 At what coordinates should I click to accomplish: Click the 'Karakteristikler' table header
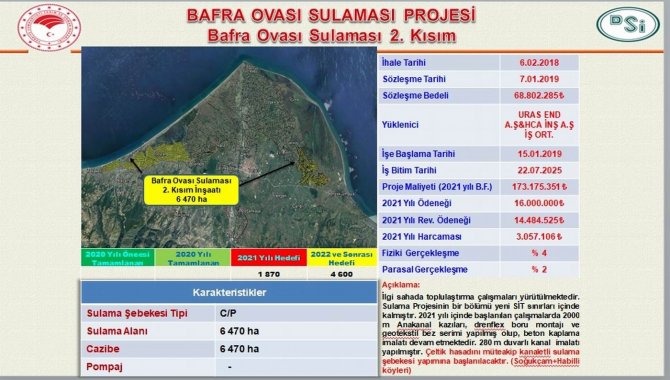coord(229,292)
